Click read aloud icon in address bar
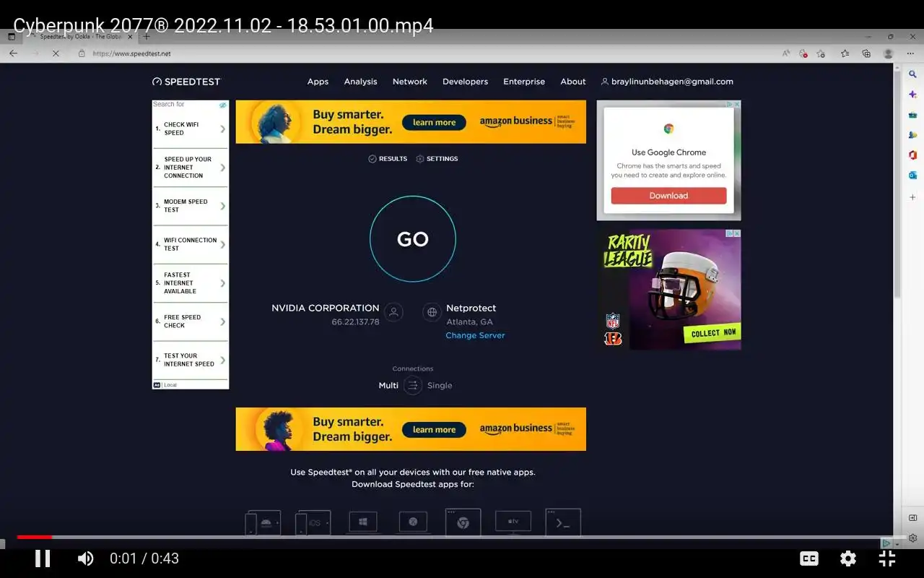 click(786, 53)
